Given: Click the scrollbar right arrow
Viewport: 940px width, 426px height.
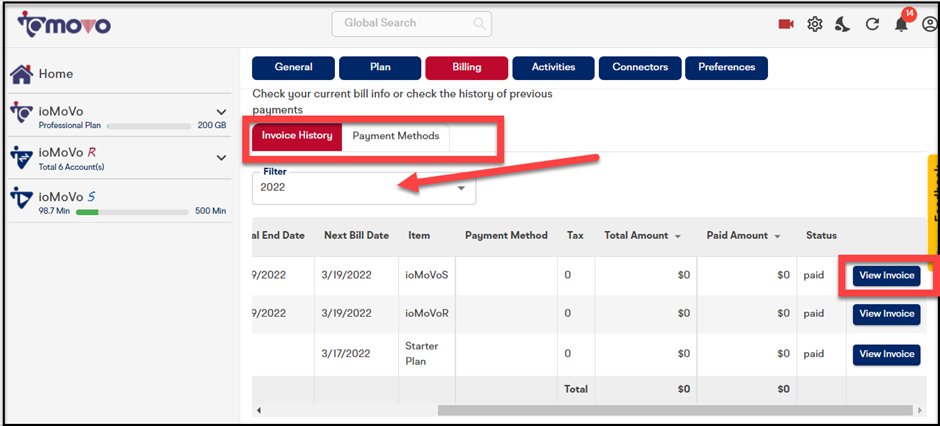Looking at the screenshot, I should [920, 410].
